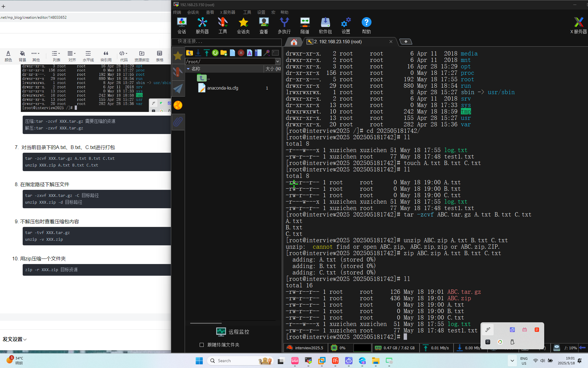Open the Sftp paper-plane sidebar tab
The height and width of the screenshot is (368, 588).
(178, 89)
